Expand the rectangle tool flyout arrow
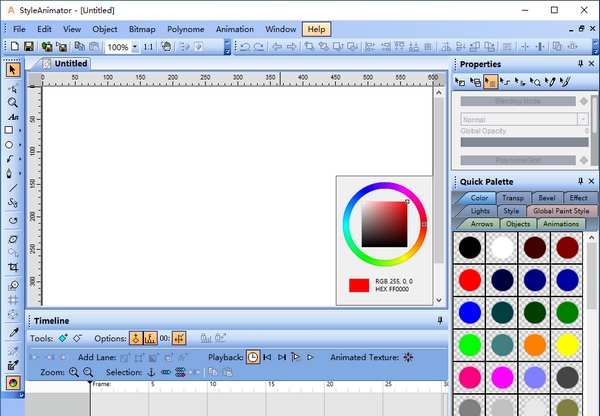This screenshot has height=416, width=600. 22,130
